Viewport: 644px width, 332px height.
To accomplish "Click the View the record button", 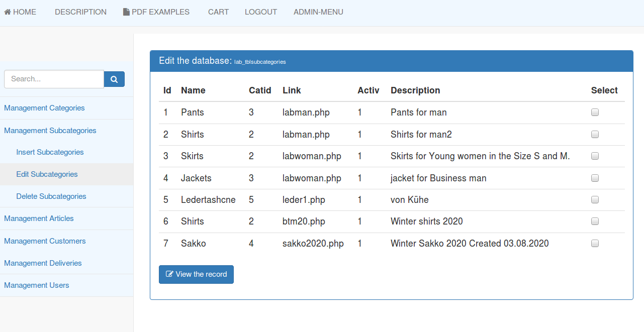I will (x=196, y=274).
